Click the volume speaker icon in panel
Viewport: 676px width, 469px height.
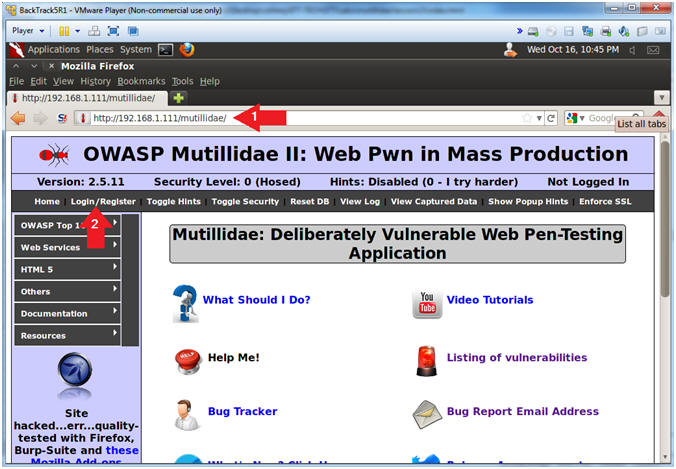632,50
